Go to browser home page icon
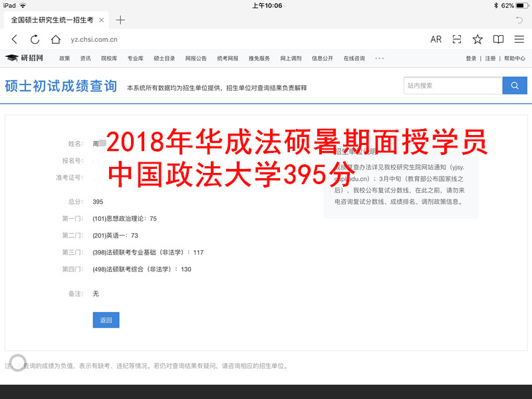Screen dimensions: 532x399 click(56, 39)
